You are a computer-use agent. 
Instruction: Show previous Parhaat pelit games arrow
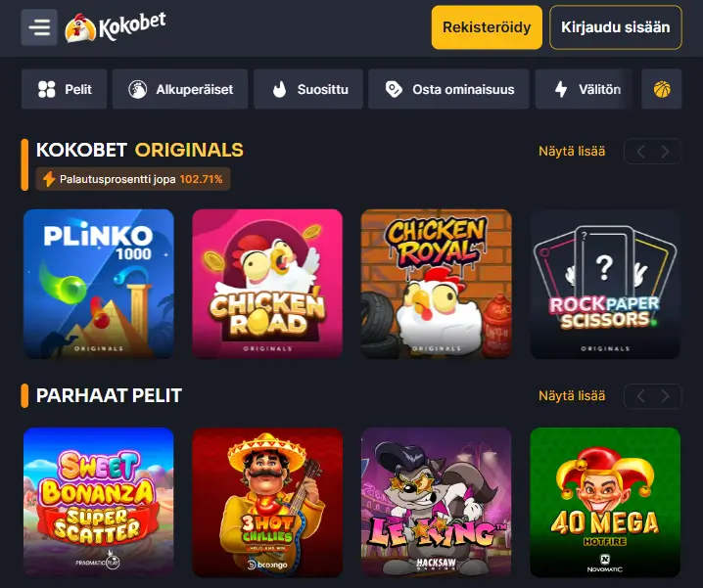641,396
